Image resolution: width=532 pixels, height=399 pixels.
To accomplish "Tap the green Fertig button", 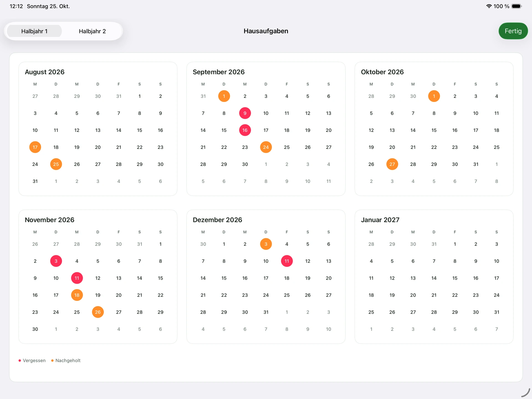I will 513,31.
